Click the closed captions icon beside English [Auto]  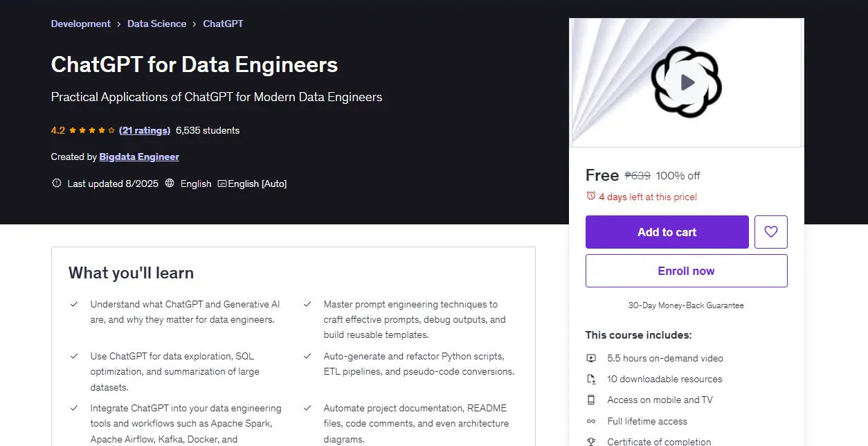point(221,184)
